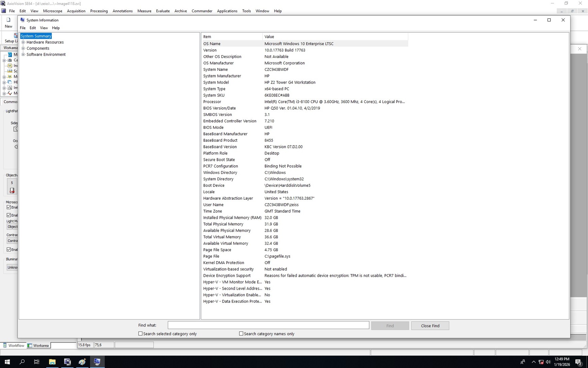Expand the Components tree node
This screenshot has width=588, height=368.
(23, 48)
